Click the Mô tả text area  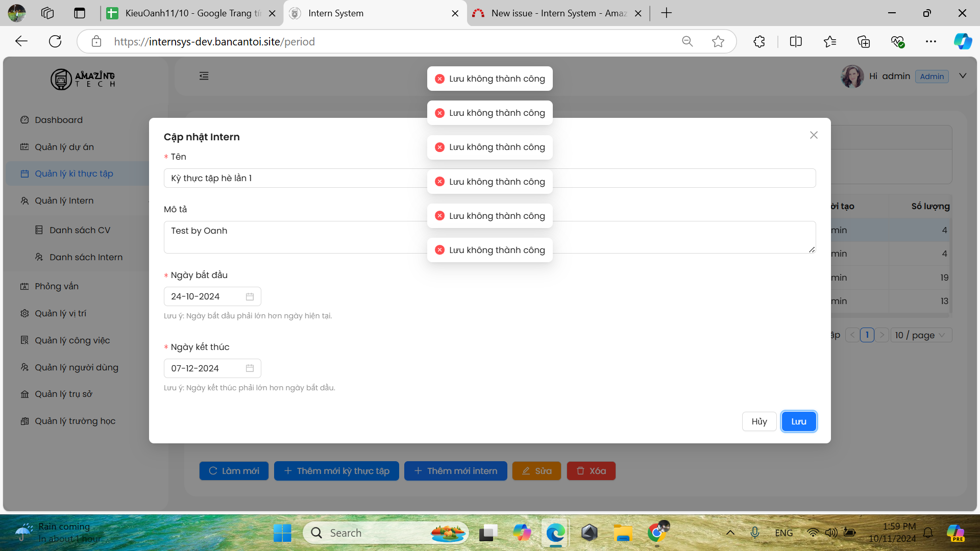click(x=306, y=237)
